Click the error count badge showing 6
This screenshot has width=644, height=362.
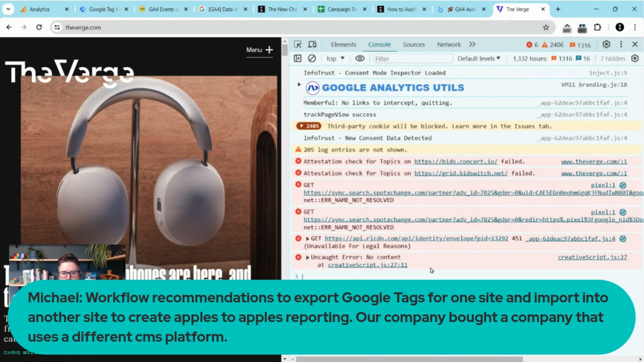[532, 45]
